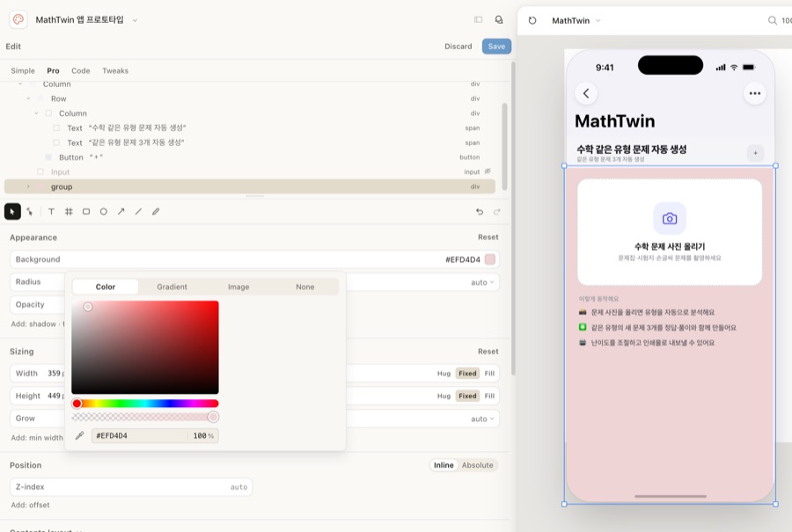Toggle the sidebar panel icon
Image resolution: width=792 pixels, height=532 pixels.
point(478,19)
